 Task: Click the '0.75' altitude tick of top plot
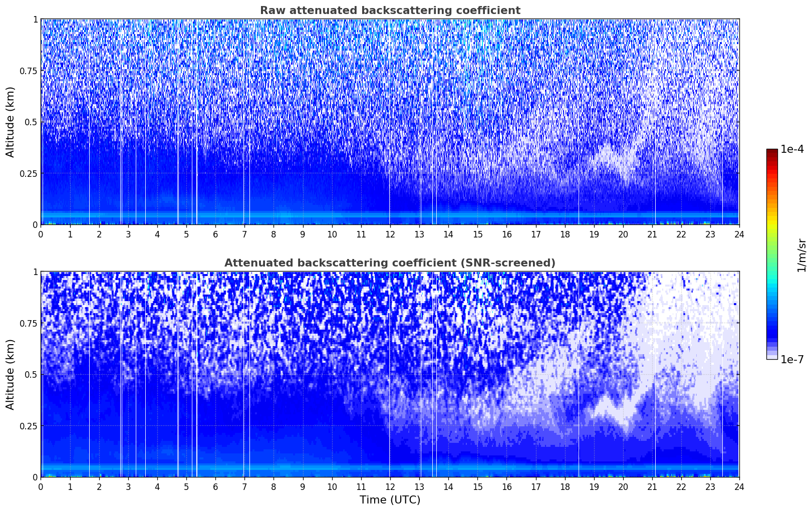29,71
